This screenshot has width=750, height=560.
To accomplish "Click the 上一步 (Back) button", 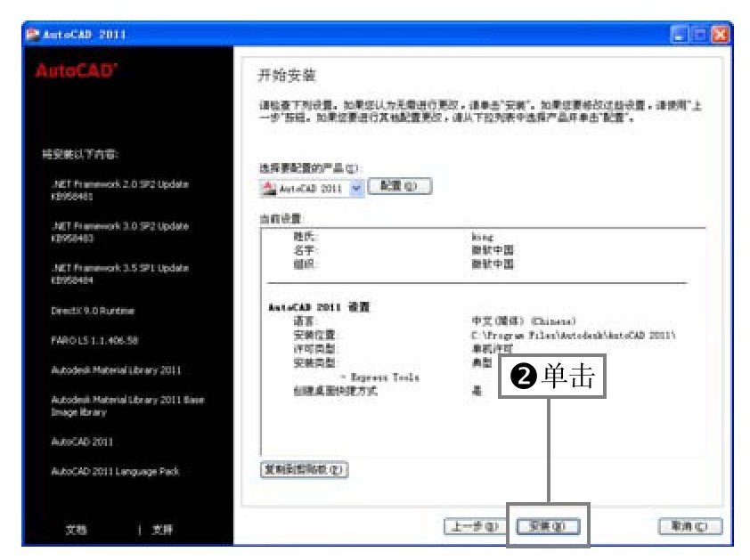I will click(x=475, y=526).
